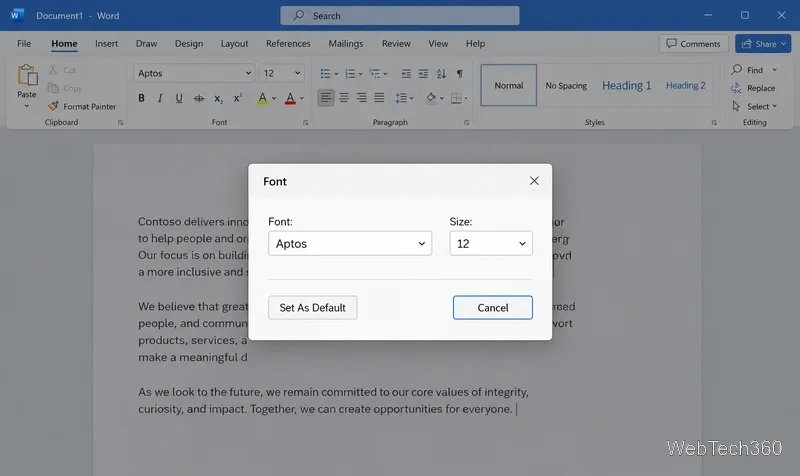Select Center alignment
This screenshot has height=476, width=800.
(x=344, y=97)
